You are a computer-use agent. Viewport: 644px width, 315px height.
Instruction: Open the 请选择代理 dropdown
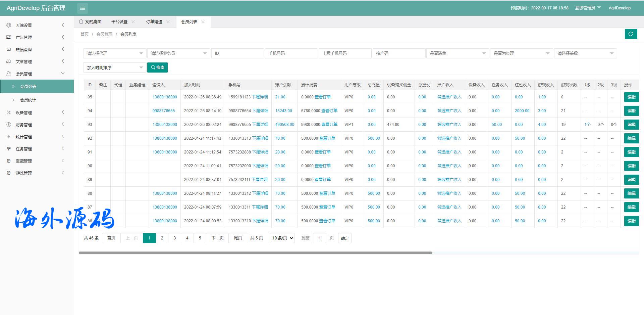(114, 53)
